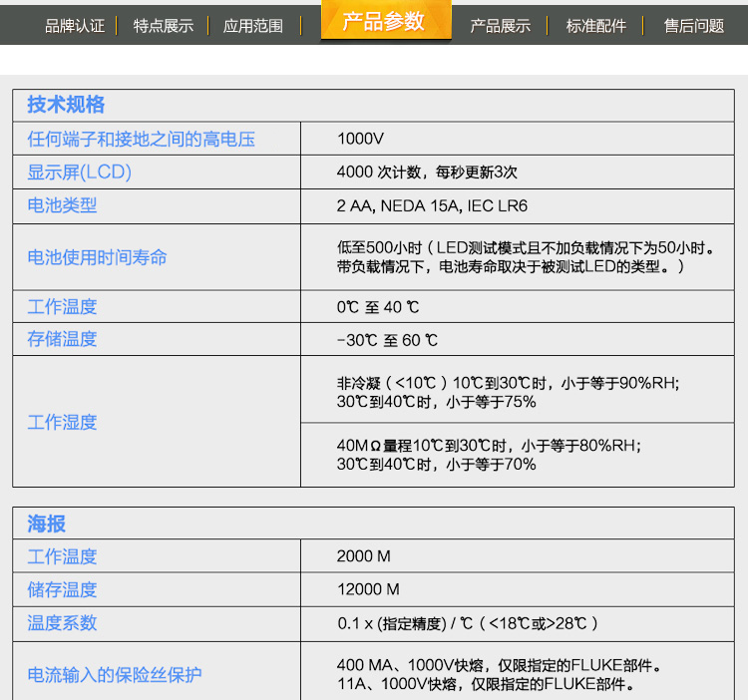Switch to the 特点展示 tab
Screen dimensions: 748x700
tap(164, 26)
